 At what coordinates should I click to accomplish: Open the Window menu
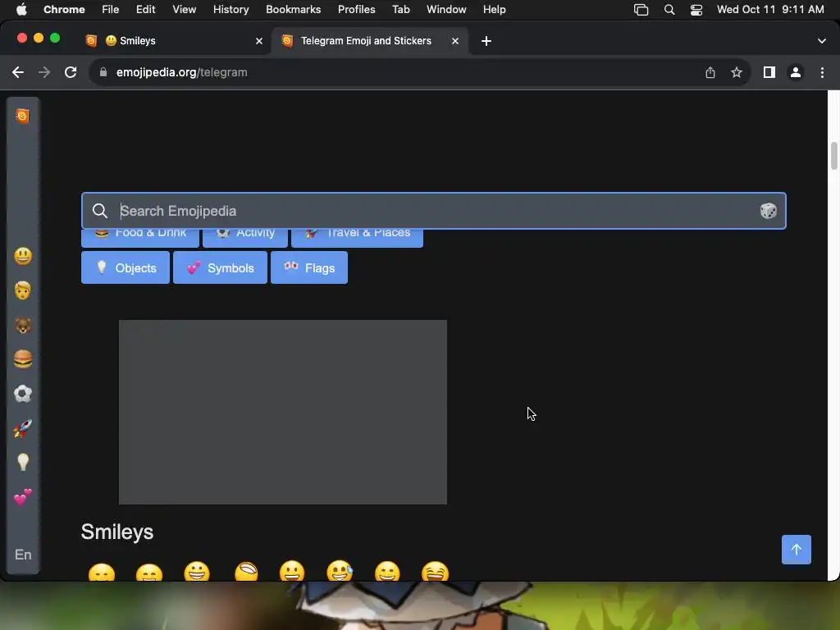point(446,9)
